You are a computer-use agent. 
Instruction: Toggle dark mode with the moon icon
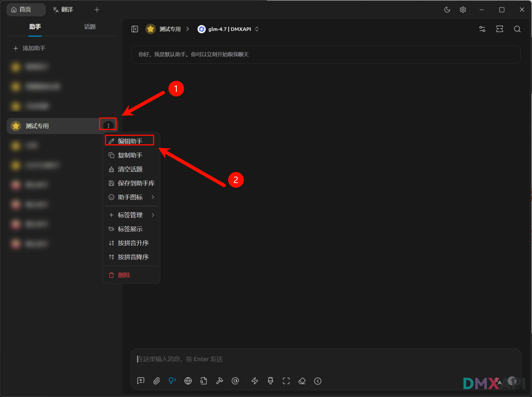pyautogui.click(x=447, y=10)
